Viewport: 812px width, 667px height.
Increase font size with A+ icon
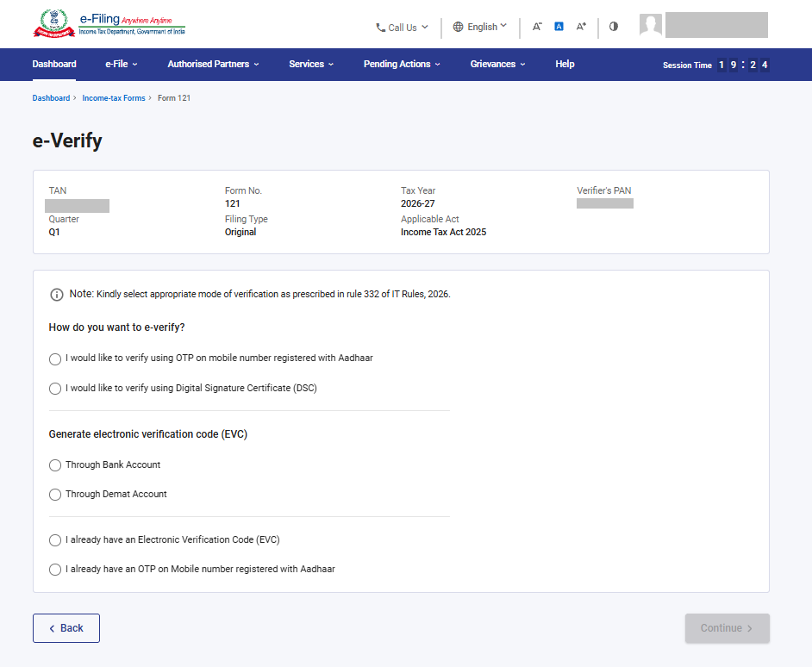[x=581, y=27]
